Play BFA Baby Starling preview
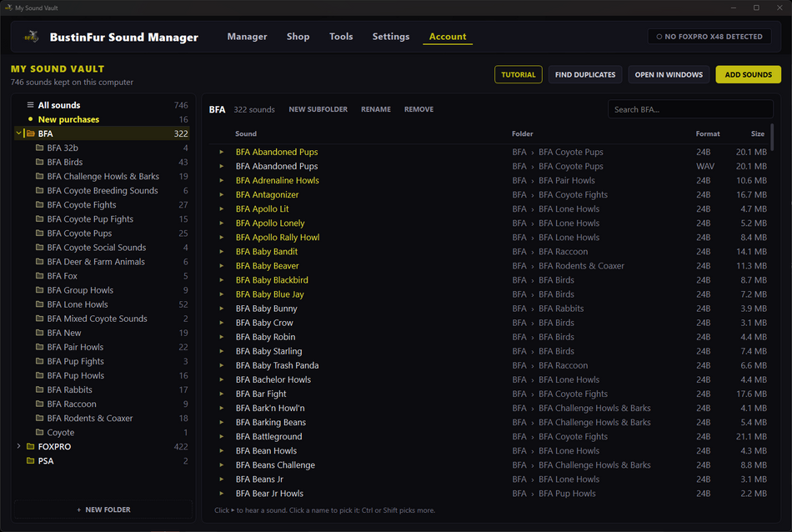 tap(221, 351)
